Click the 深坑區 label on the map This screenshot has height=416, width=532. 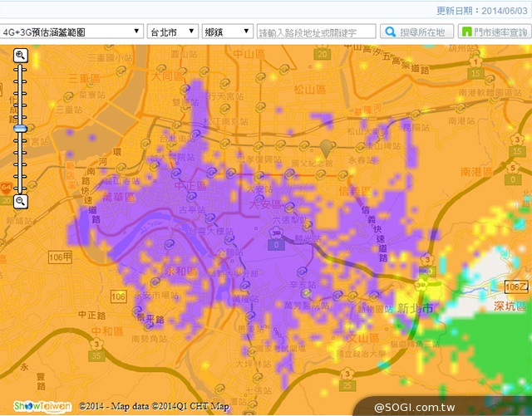click(x=509, y=308)
